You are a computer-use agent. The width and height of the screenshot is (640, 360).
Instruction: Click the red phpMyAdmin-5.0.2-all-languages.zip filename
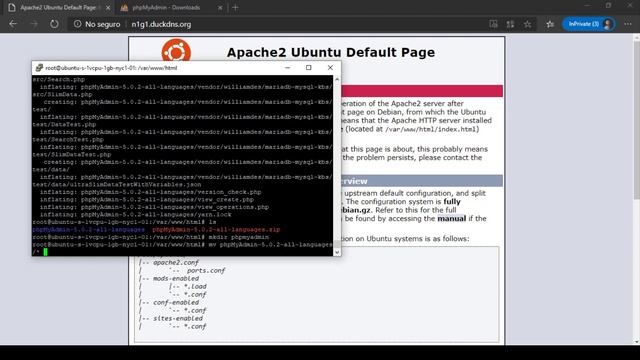[x=216, y=229]
